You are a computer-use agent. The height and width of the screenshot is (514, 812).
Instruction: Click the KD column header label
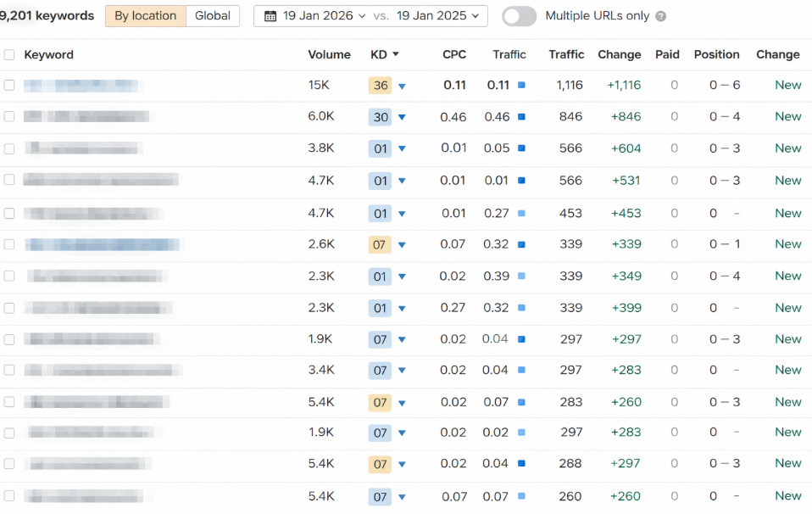[379, 54]
